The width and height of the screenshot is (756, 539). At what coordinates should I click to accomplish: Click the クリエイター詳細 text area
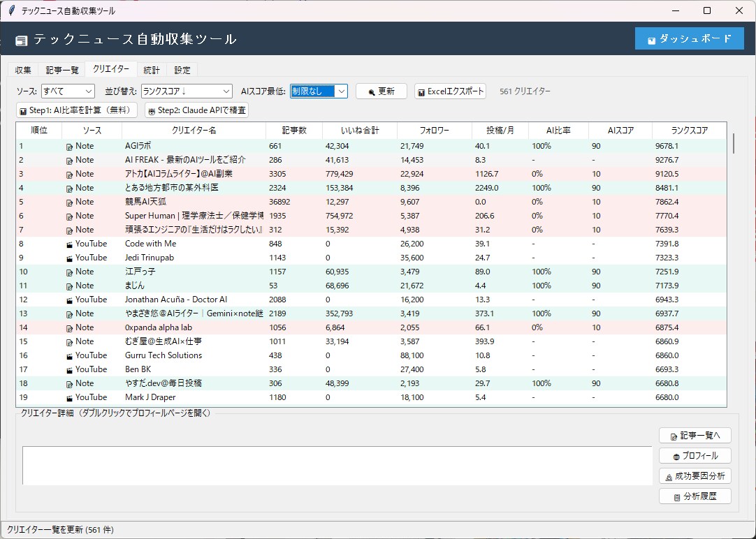pyautogui.click(x=337, y=465)
